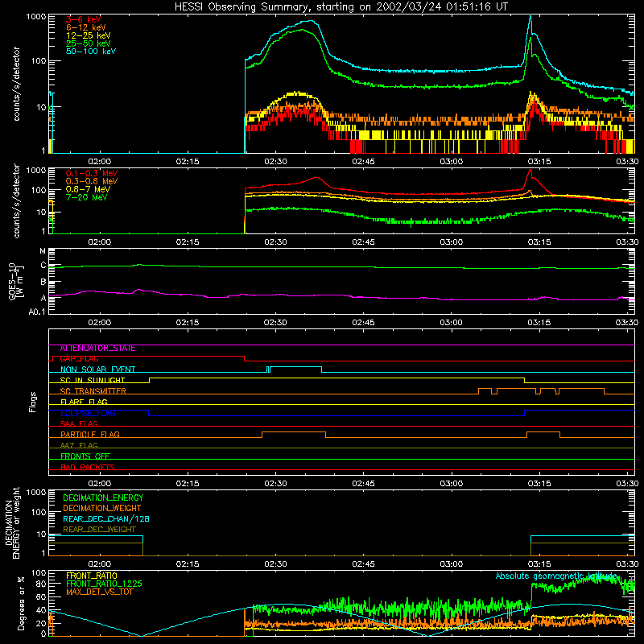Click the GOES-10 axis label
The image size is (644, 644).
pos(16,281)
